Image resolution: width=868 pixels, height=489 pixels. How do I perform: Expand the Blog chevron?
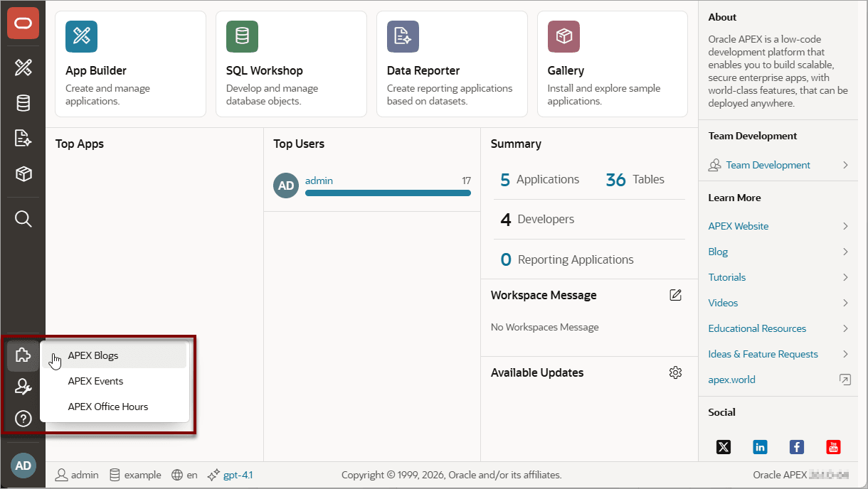tap(845, 252)
